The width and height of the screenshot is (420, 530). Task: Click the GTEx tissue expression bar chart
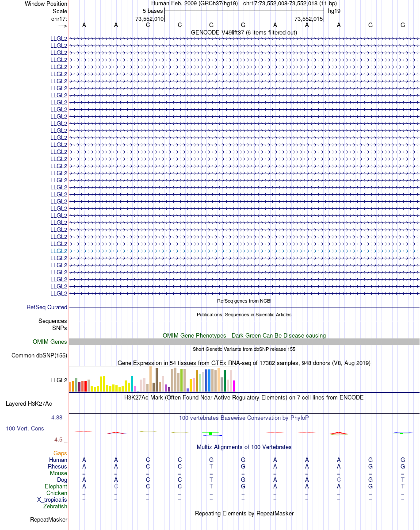[x=152, y=379]
